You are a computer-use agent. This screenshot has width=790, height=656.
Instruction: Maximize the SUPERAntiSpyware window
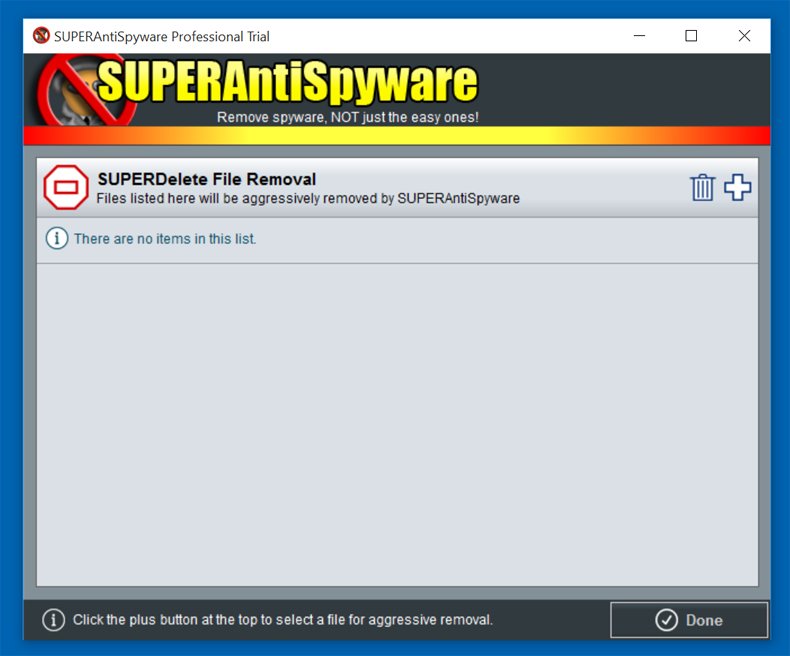point(691,36)
